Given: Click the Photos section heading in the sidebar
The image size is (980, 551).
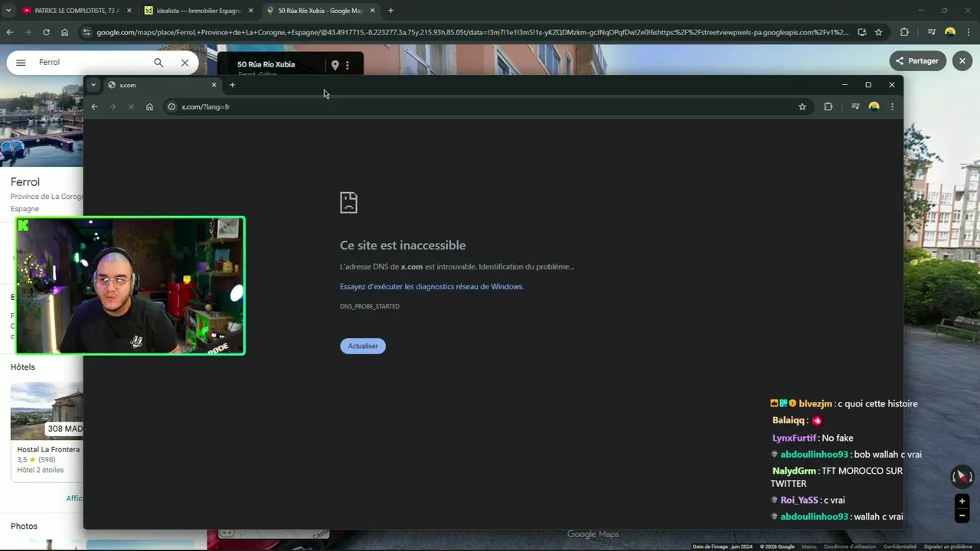Looking at the screenshot, I should tap(24, 526).
